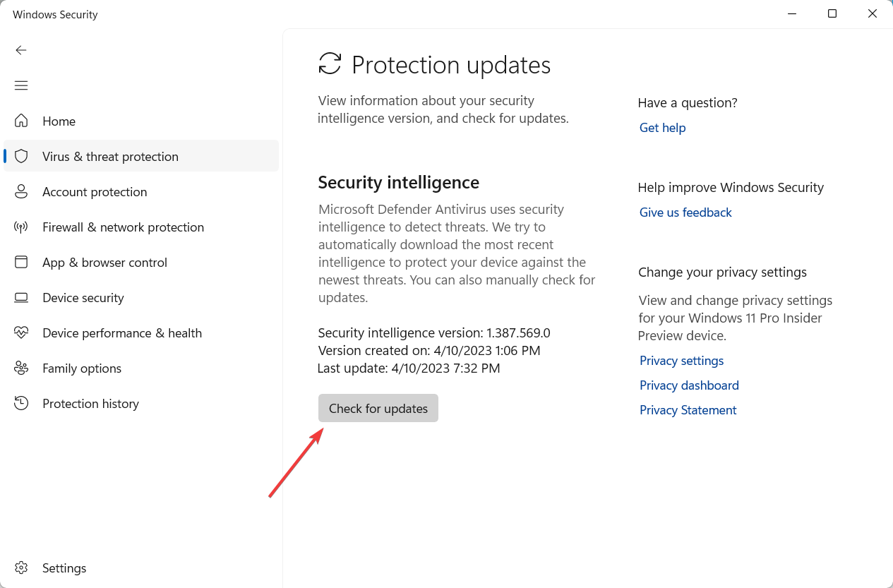
Task: Click the Firewall & network protection antenna icon
Action: [21, 227]
